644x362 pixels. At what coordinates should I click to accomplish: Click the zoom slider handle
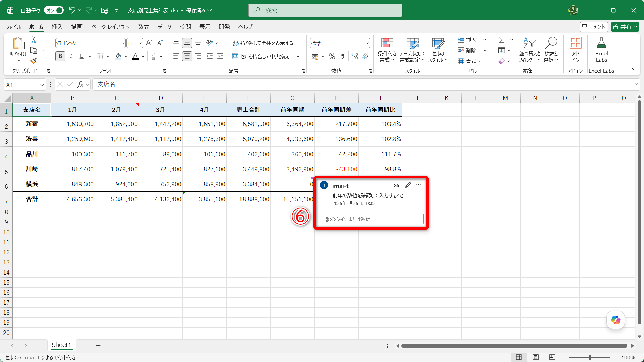[x=589, y=357]
